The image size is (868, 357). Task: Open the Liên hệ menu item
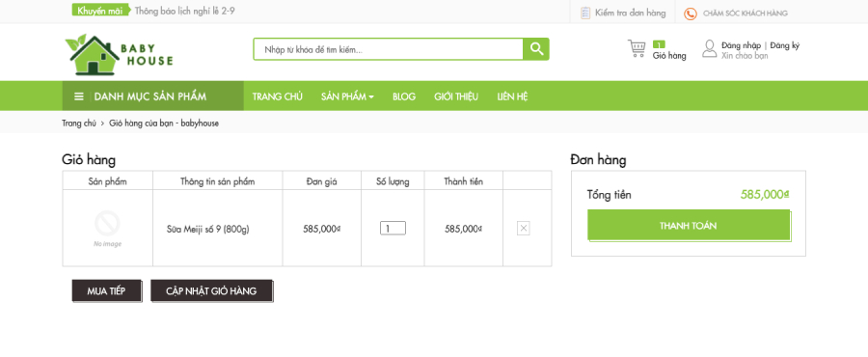pos(512,96)
